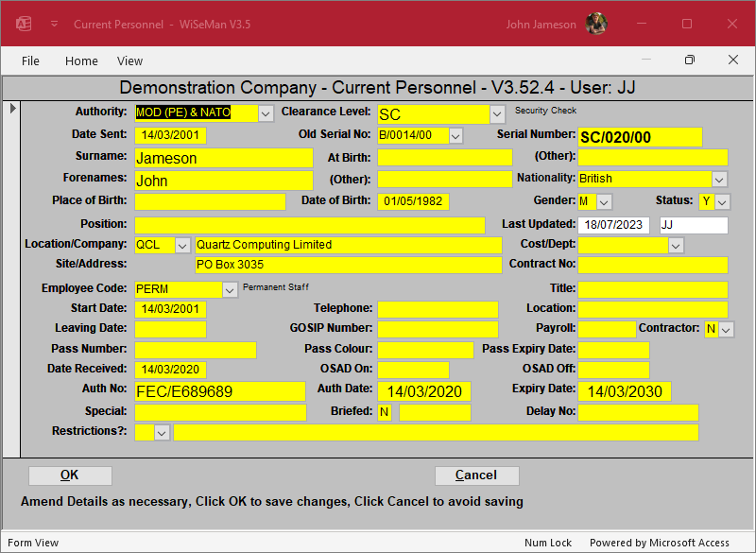Click John Jameson's profile picture
The width and height of the screenshot is (756, 553).
(x=595, y=24)
